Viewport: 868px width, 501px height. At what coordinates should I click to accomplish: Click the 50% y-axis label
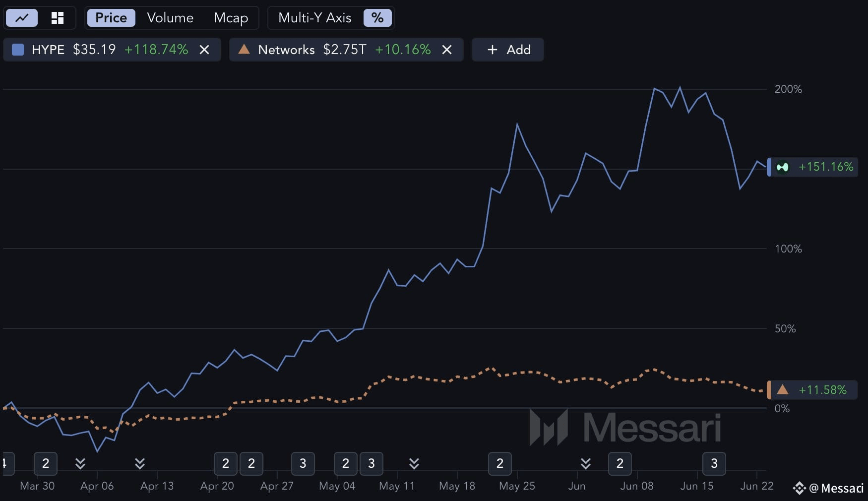click(x=785, y=329)
